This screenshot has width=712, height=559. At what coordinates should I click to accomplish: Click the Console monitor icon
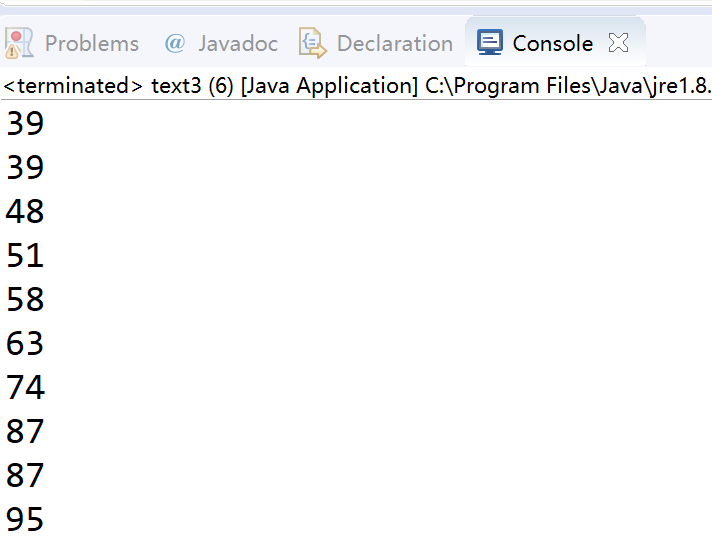490,43
